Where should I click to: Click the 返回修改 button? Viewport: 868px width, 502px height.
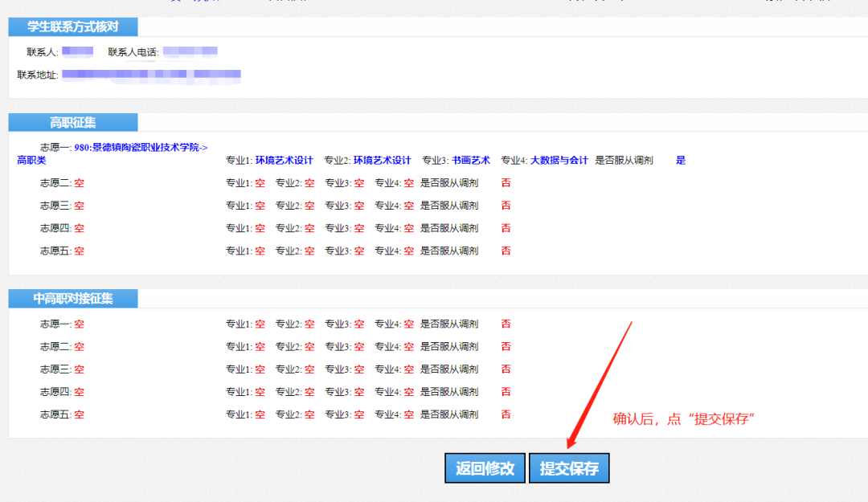click(x=485, y=468)
